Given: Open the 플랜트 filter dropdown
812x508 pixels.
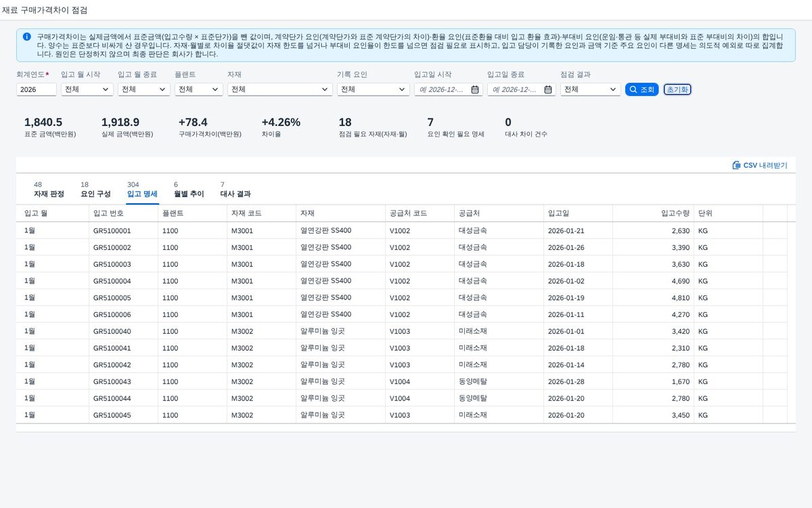Looking at the screenshot, I should pyautogui.click(x=199, y=89).
